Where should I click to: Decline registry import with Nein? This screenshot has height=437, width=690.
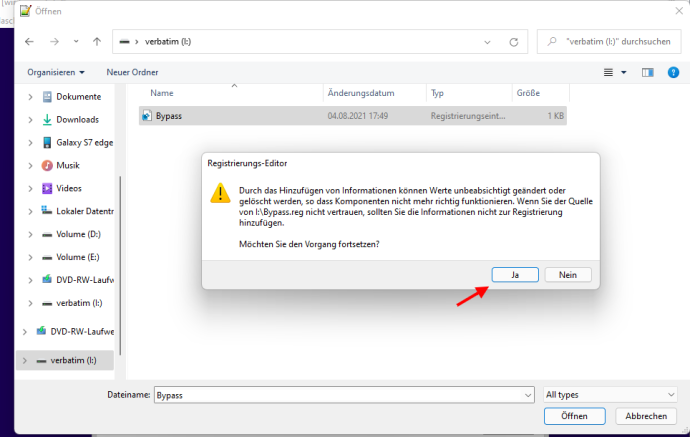click(x=568, y=274)
